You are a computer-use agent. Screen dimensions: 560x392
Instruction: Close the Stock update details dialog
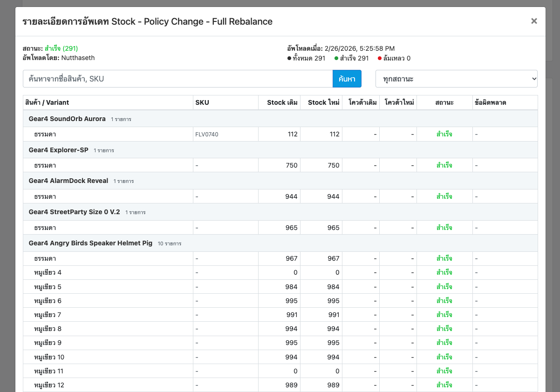pos(534,21)
